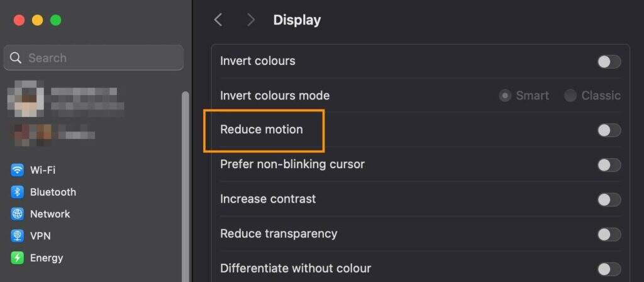The image size is (644, 282).
Task: Turn on Prefer non-blinking cursor
Action: tap(608, 165)
